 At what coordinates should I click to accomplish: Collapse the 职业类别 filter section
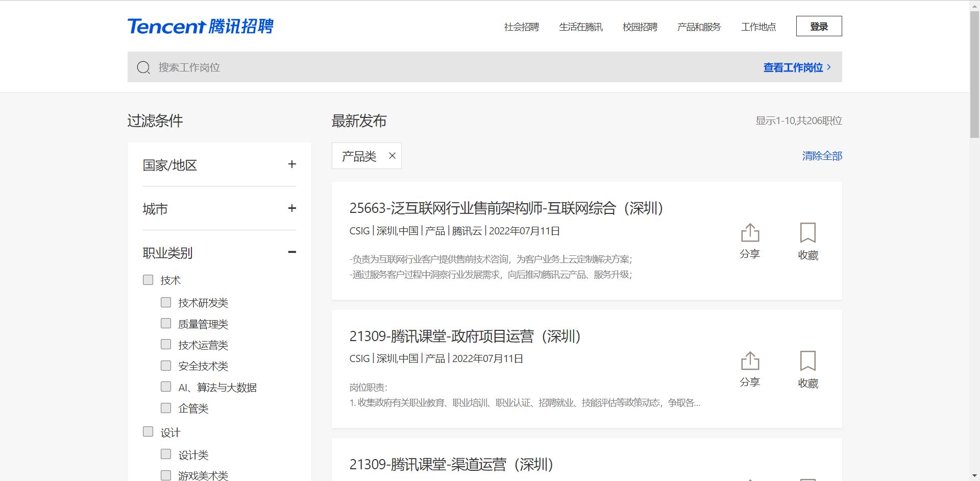click(292, 252)
